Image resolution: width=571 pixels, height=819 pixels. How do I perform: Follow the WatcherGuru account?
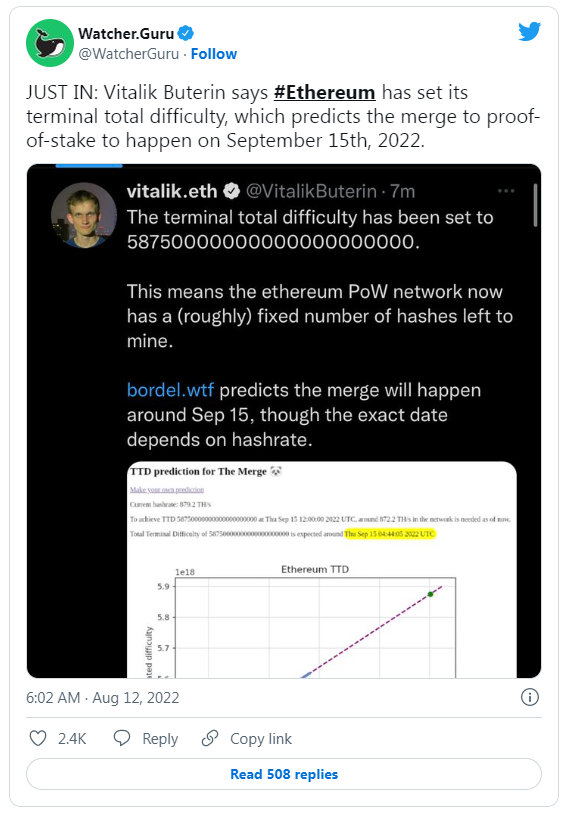[x=214, y=54]
